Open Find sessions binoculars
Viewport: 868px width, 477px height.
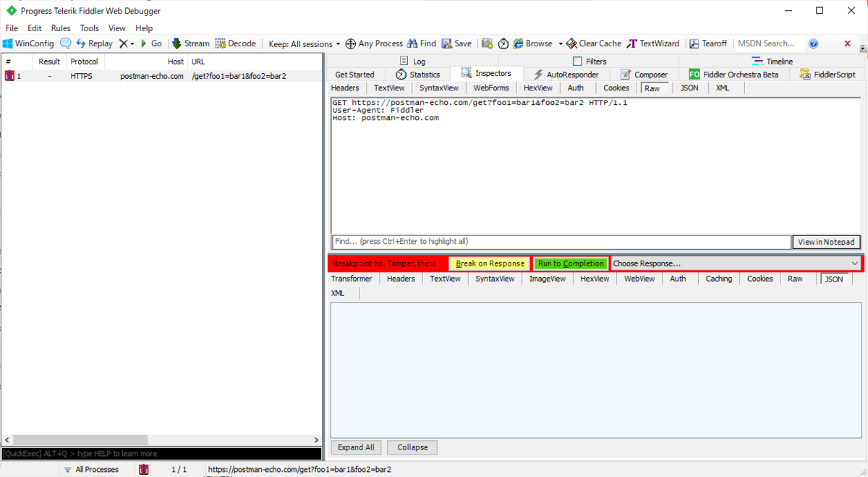tap(422, 43)
